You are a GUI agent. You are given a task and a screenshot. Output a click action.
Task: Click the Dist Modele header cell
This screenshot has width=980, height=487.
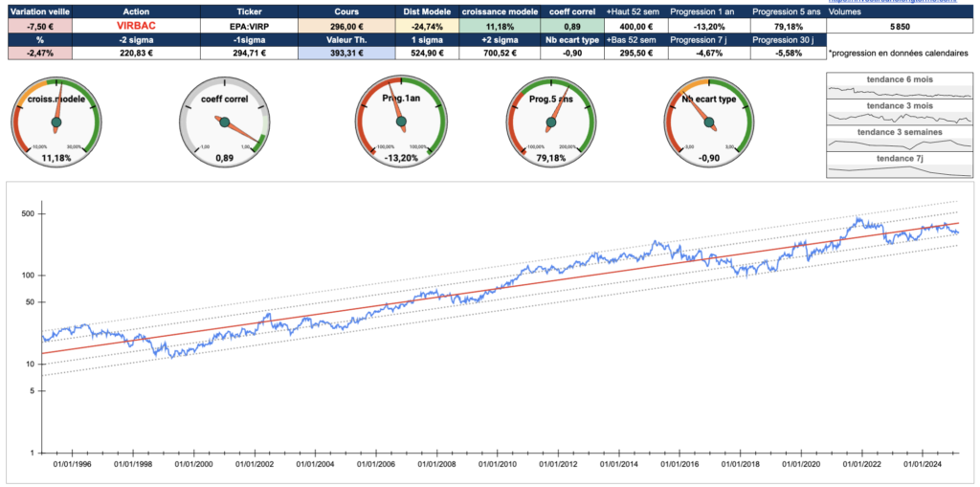coord(428,11)
